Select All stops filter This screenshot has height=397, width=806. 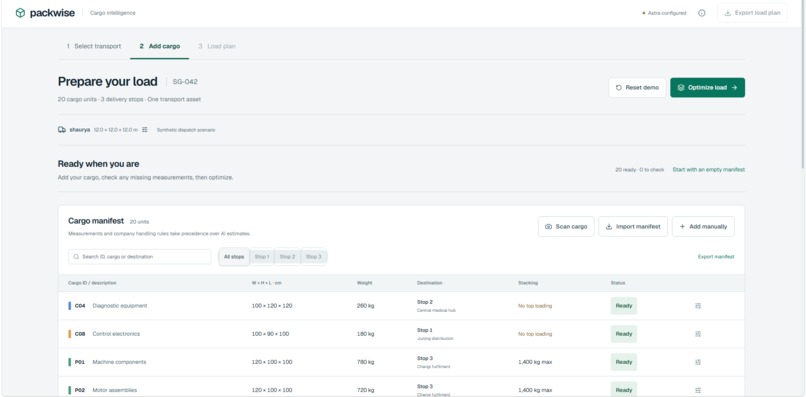[x=234, y=257]
